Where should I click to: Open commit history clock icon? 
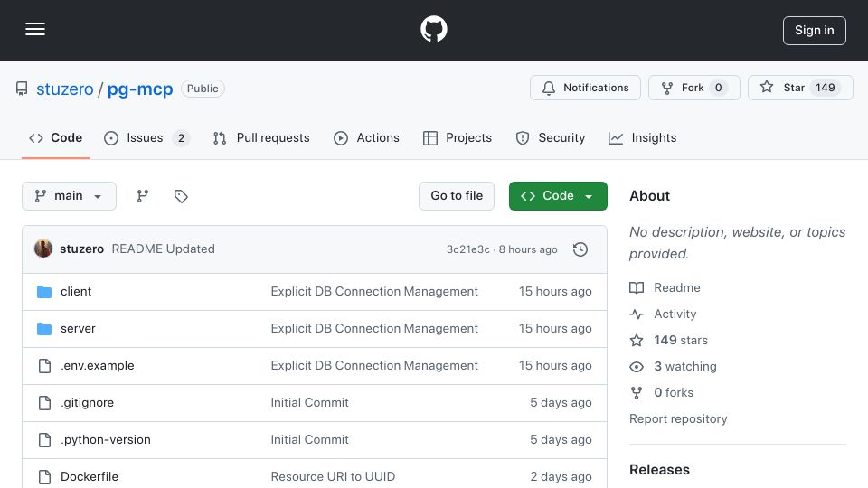580,249
